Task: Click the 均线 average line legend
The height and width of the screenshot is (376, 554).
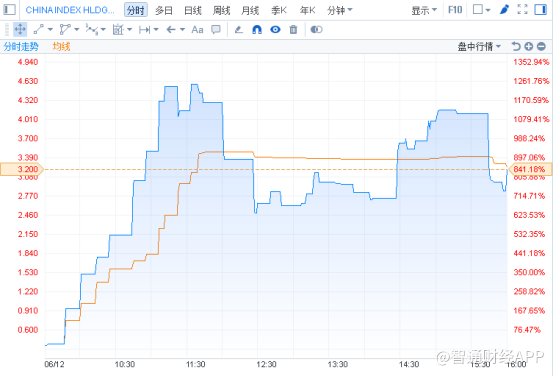Action: 61,46
